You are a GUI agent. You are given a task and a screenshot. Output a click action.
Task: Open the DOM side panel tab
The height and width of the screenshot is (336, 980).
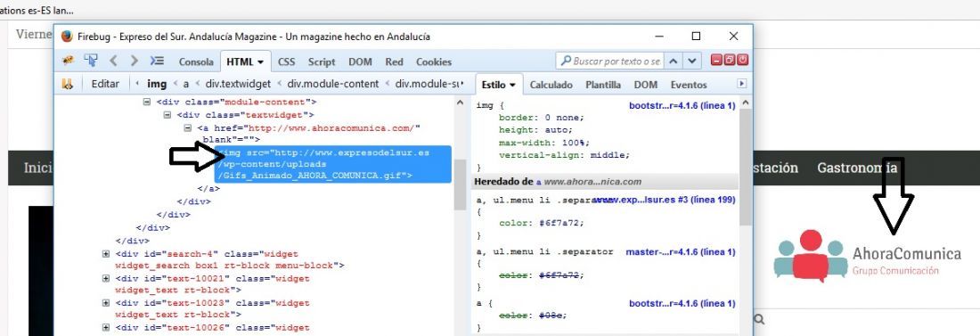pos(646,85)
